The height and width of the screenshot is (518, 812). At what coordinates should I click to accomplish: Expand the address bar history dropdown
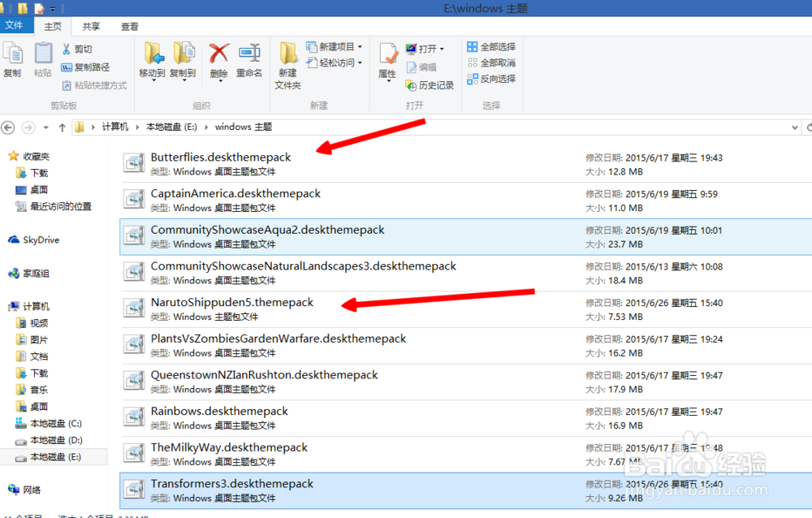coord(795,127)
